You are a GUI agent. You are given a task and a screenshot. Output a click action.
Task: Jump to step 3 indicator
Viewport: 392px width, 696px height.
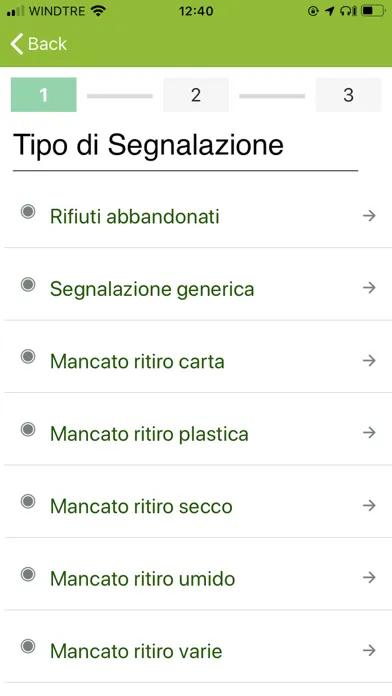[348, 95]
